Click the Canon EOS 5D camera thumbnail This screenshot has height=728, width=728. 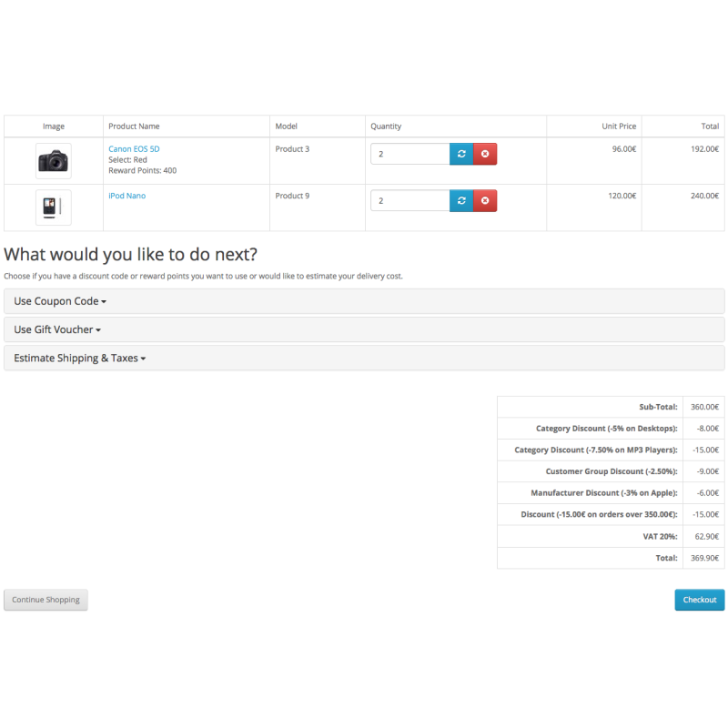point(54,161)
